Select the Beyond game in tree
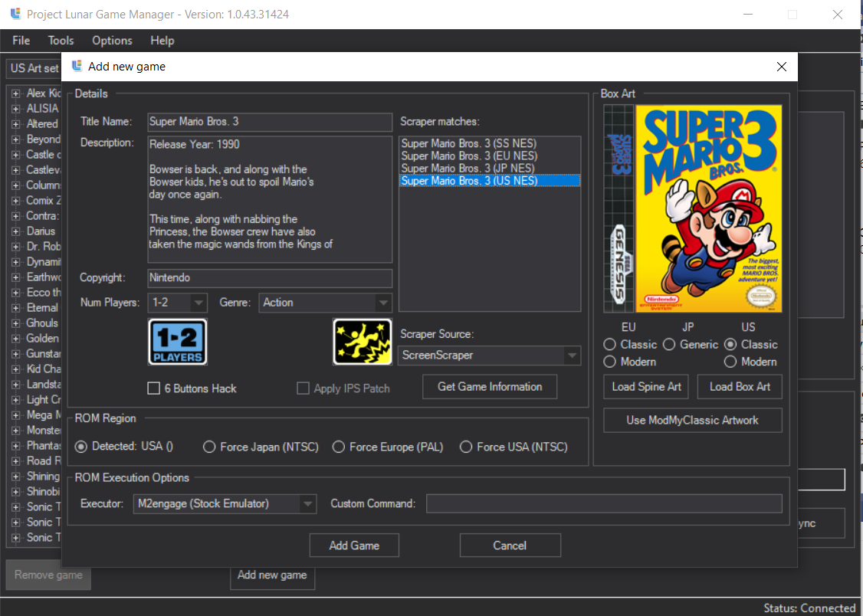This screenshot has width=863, height=616. pyautogui.click(x=44, y=139)
